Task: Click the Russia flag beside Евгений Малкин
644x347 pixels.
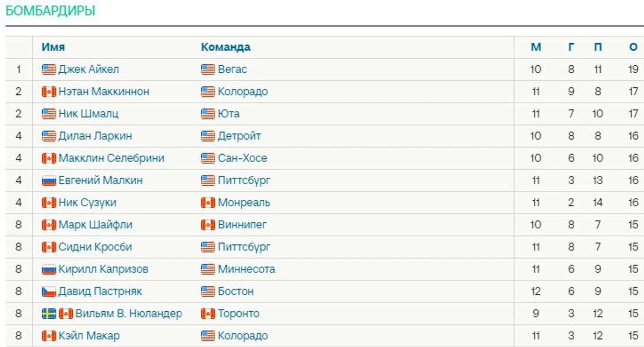Action: pos(49,180)
